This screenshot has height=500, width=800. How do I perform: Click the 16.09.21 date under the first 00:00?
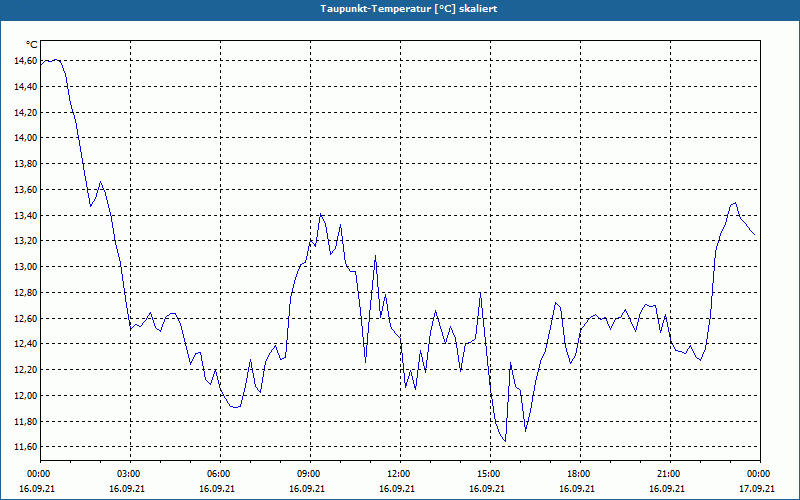pos(37,488)
